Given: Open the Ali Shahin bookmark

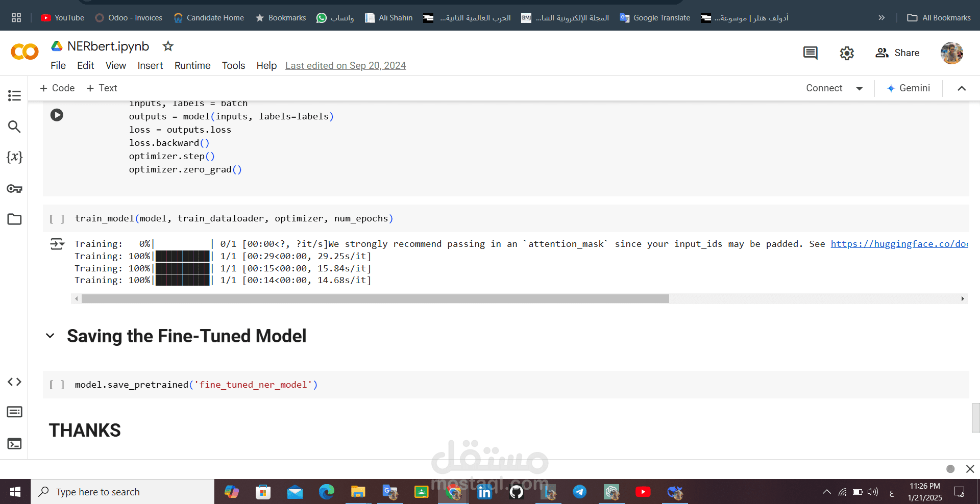Looking at the screenshot, I should click(389, 18).
